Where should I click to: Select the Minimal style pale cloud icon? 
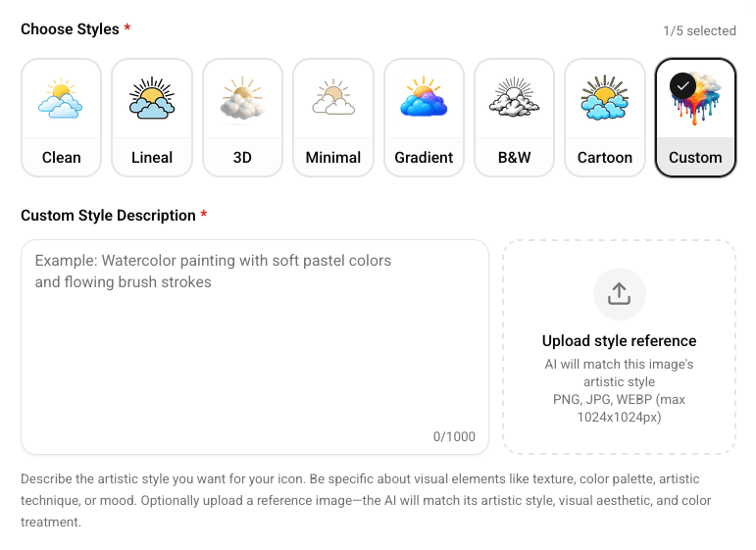(x=333, y=99)
